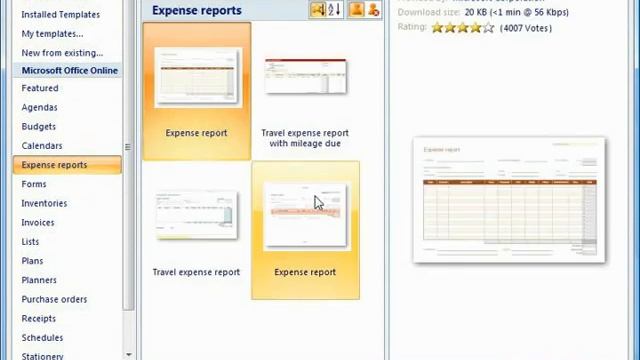640x360 pixels.
Task: Show the Planners category
Action: tap(39, 280)
